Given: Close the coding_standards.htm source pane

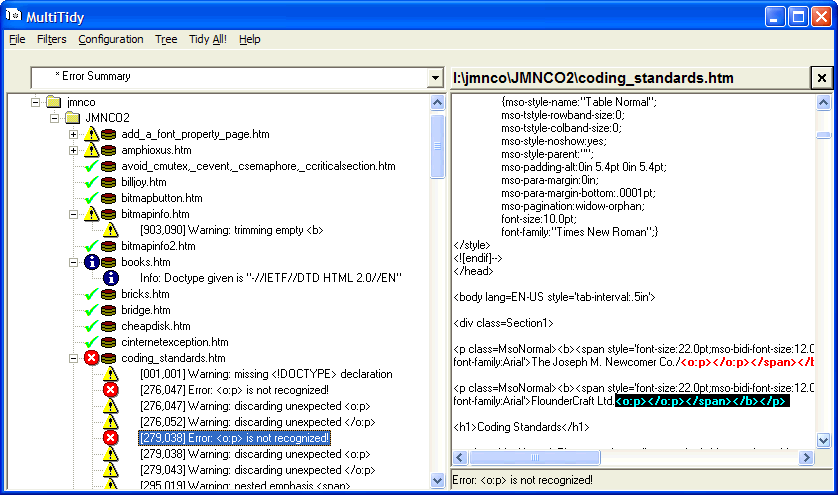Looking at the screenshot, I should pos(821,78).
